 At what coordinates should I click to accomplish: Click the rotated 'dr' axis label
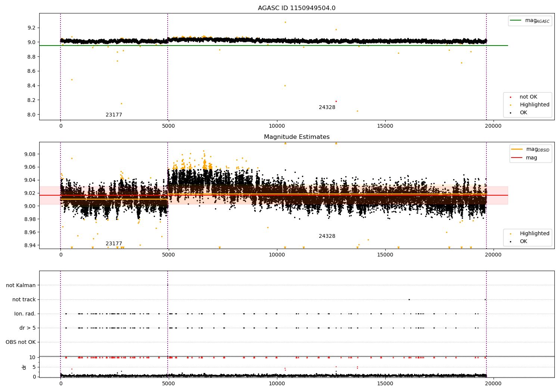pyautogui.click(x=24, y=367)
